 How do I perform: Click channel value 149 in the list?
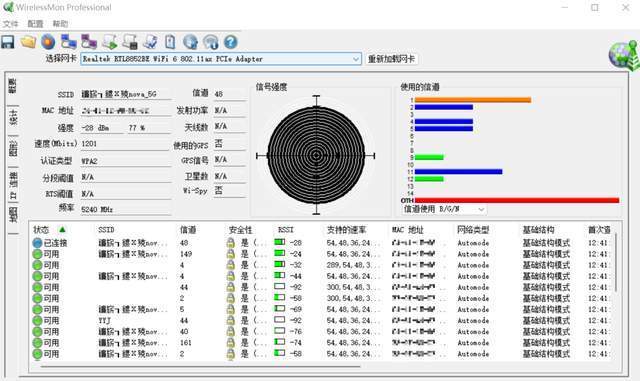(x=186, y=254)
